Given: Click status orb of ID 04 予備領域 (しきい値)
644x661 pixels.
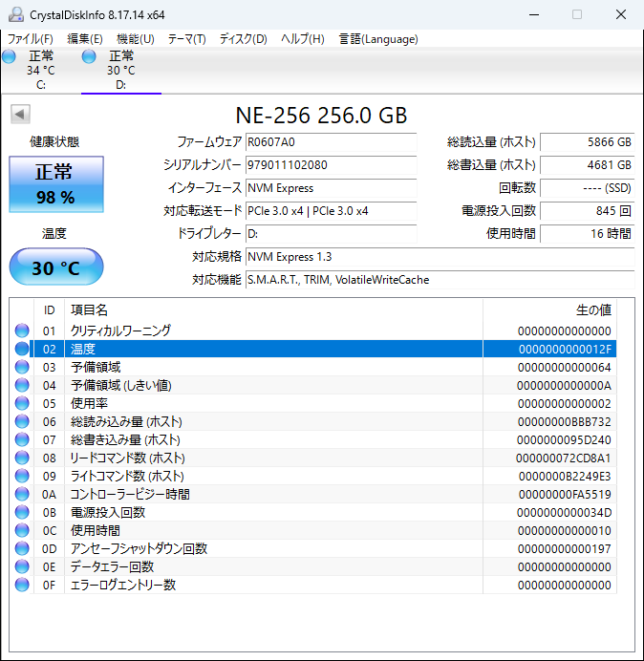Looking at the screenshot, I should [x=22, y=385].
